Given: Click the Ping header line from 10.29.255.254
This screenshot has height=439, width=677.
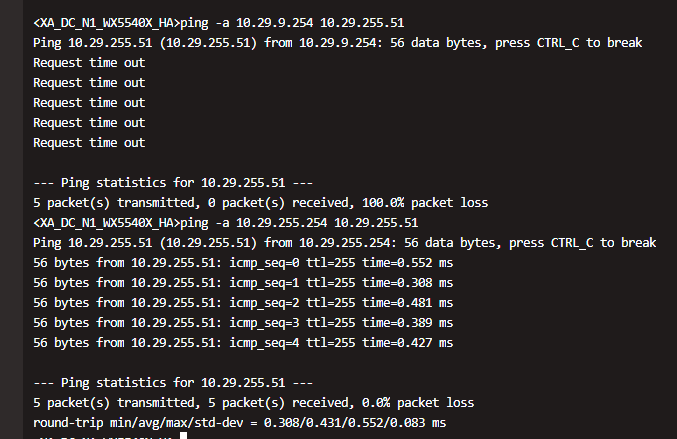Looking at the screenshot, I should pyautogui.click(x=344, y=243).
